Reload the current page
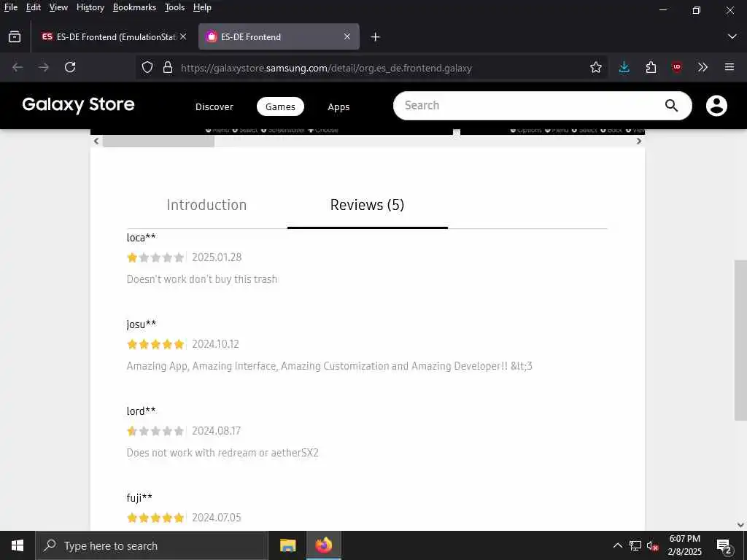This screenshot has height=560, width=747. tap(70, 67)
